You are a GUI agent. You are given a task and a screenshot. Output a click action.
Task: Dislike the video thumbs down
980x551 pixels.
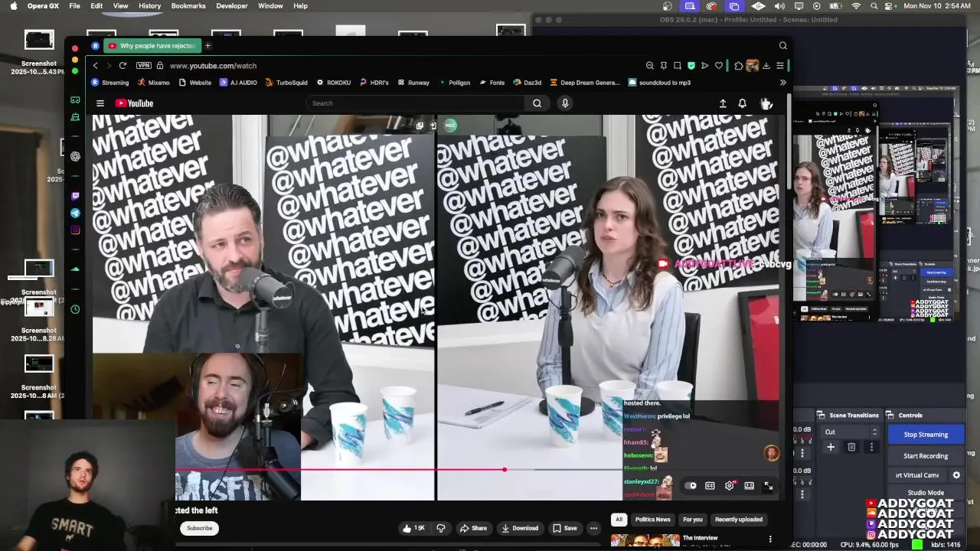pos(441,528)
